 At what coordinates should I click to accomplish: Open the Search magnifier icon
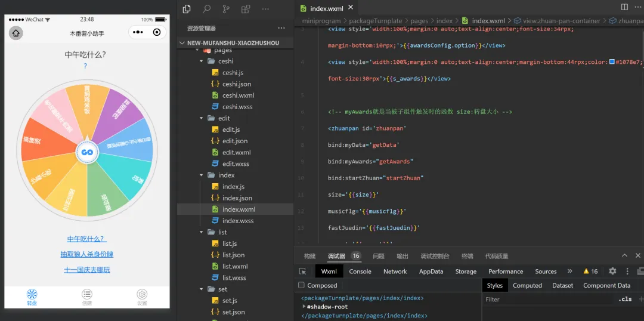[206, 8]
